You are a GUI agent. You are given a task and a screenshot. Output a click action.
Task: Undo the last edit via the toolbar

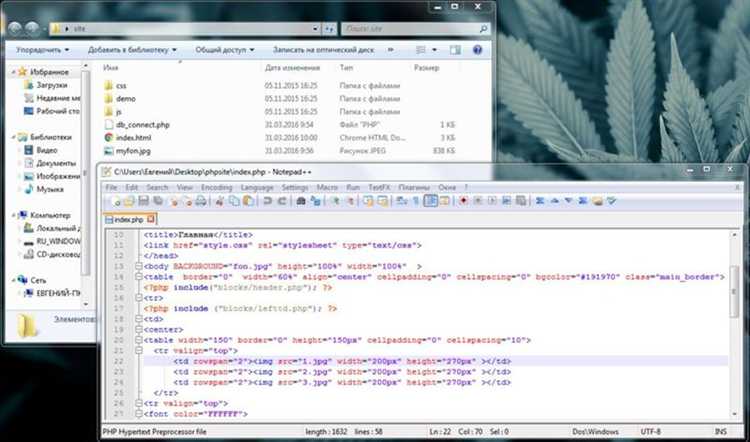click(x=267, y=201)
